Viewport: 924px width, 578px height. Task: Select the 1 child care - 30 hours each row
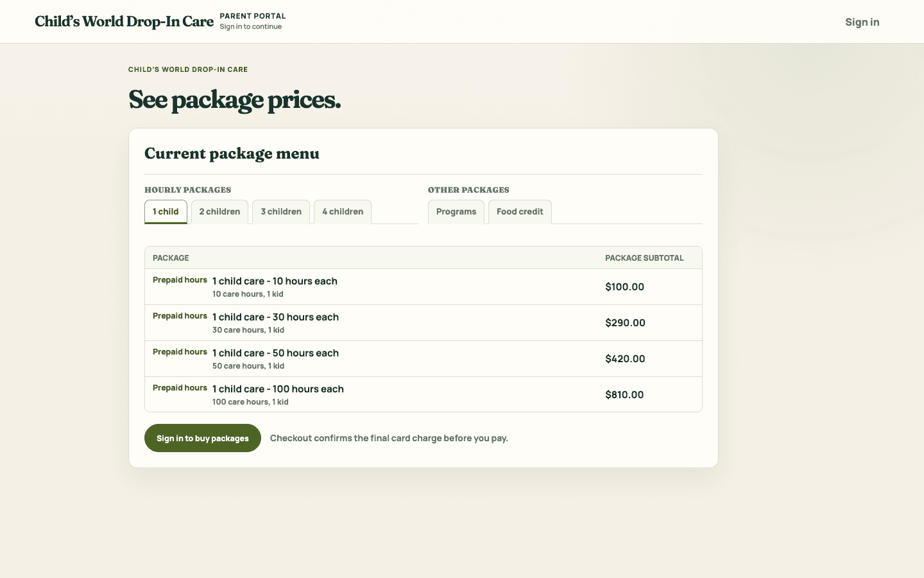424,323
